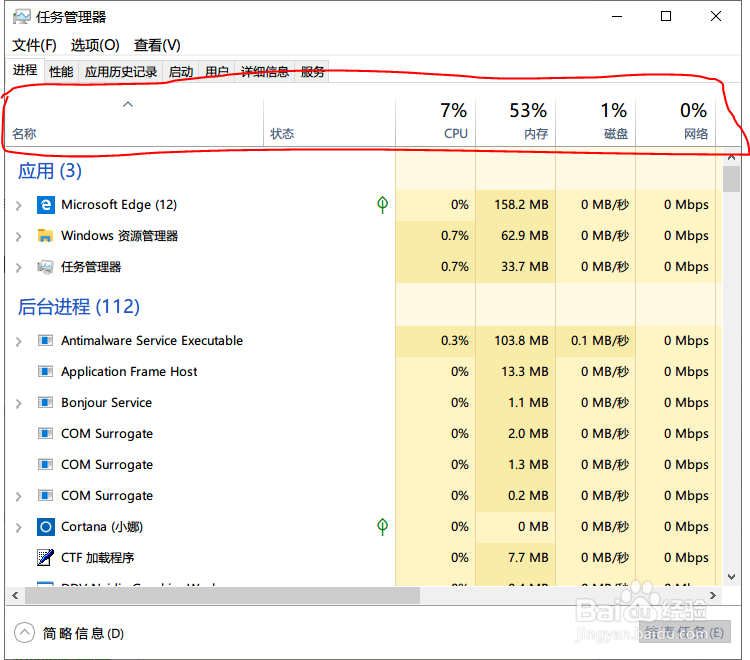
Task: Click the 任务管理器 process row icon
Action: coord(45,267)
